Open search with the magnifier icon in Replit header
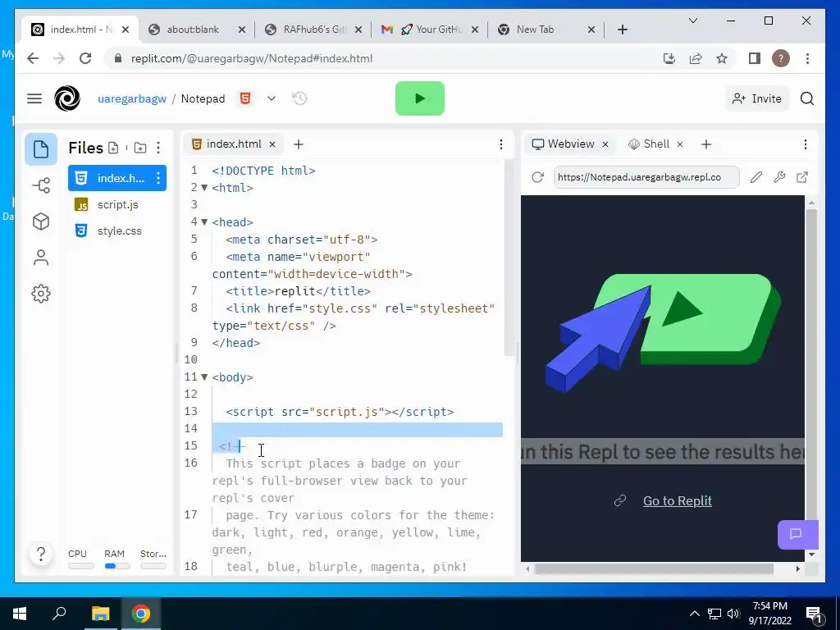The height and width of the screenshot is (630, 840). point(807,98)
